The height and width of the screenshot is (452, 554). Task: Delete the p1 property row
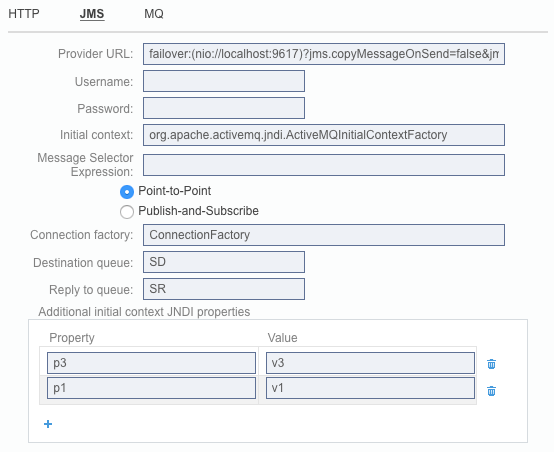[491, 391]
